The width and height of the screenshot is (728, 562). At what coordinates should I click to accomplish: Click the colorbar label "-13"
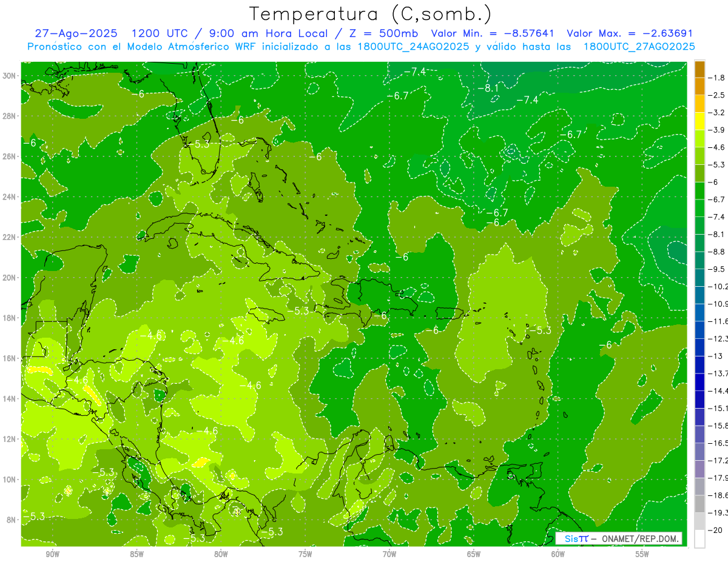point(716,356)
